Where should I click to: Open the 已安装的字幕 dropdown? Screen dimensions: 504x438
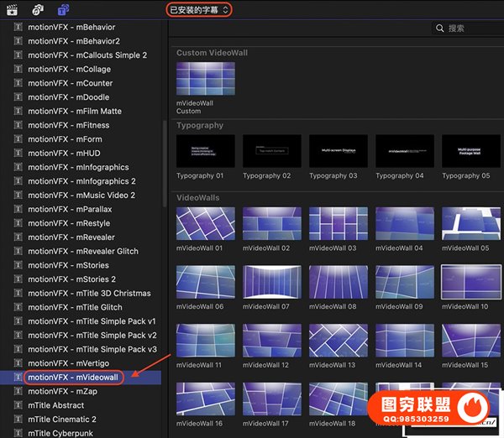198,9
